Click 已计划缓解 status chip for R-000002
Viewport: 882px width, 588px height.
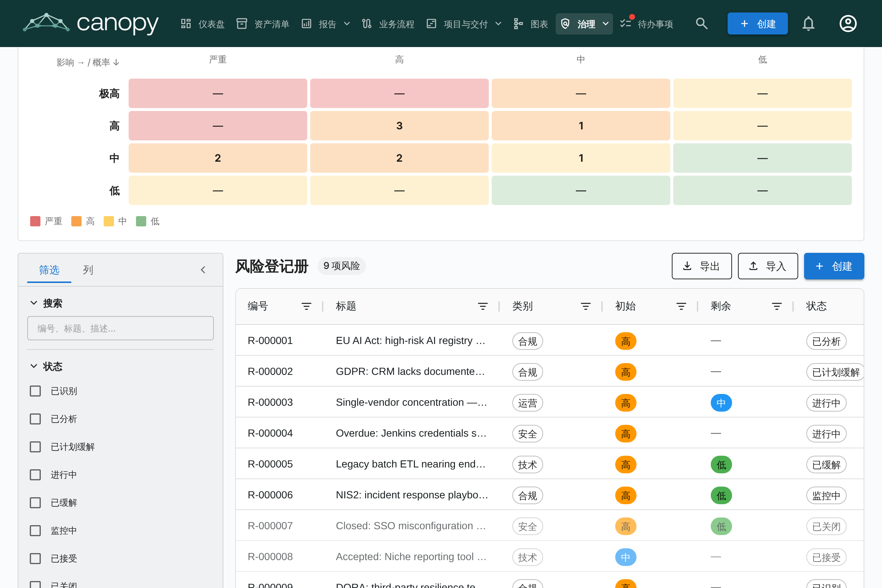835,372
